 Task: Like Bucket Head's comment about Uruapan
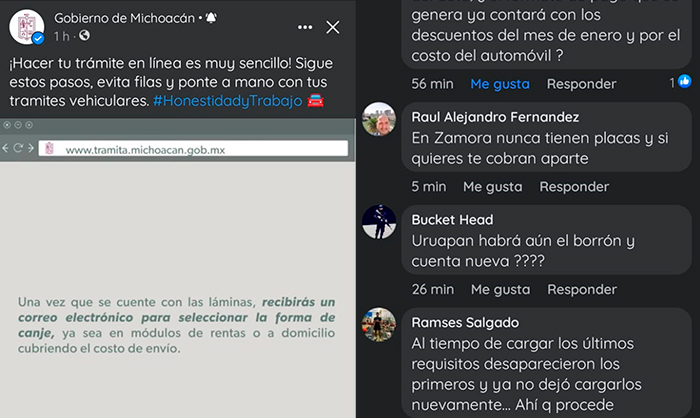click(500, 289)
